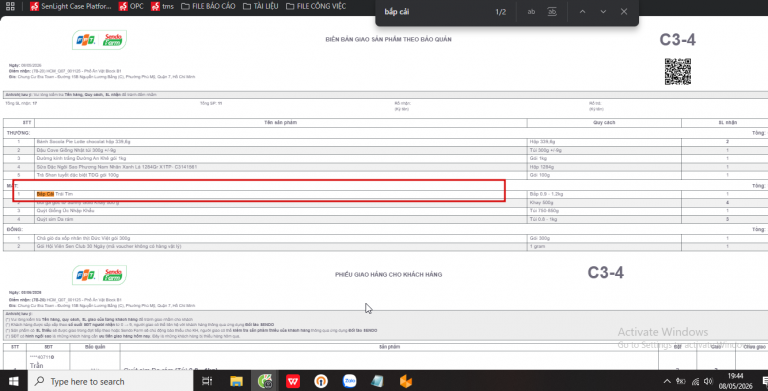This screenshot has height=391, width=768.
Task: Open the OPC bookmark
Action: tap(131, 6)
